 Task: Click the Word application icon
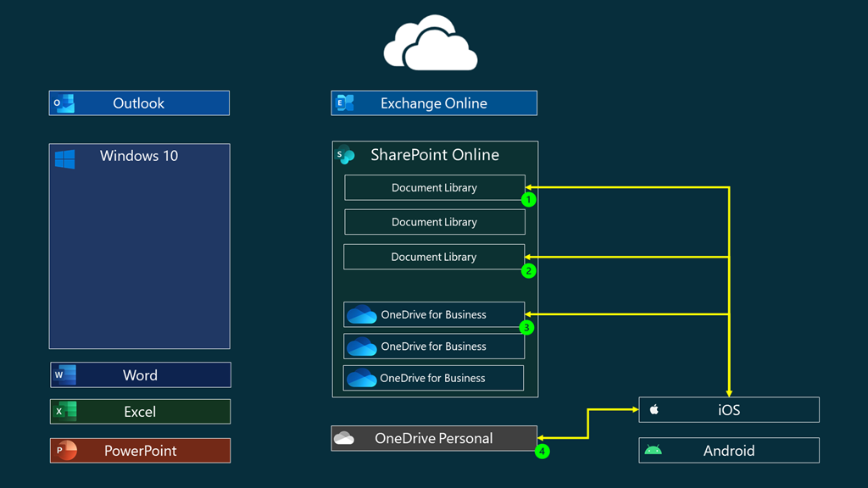(66, 374)
